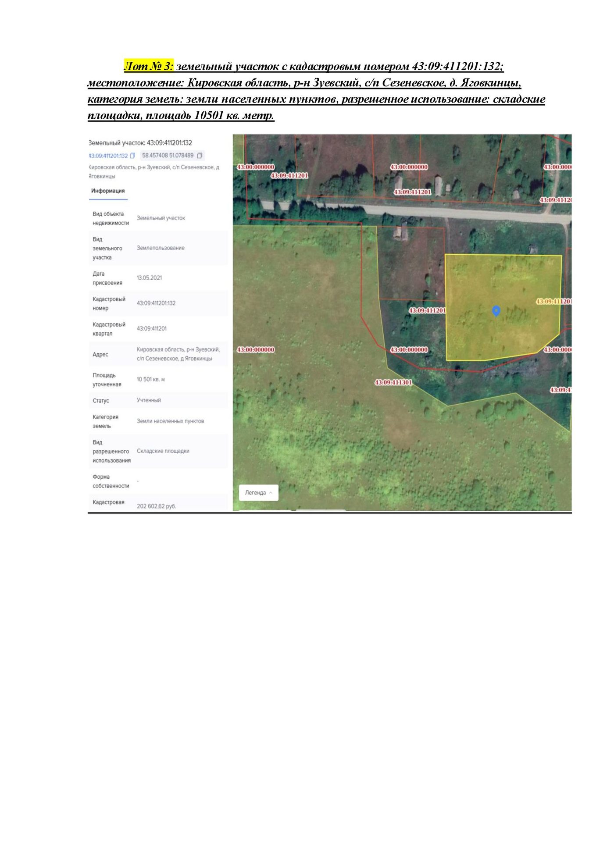The image size is (614, 868).
Task: Expand the Легенда dropdown on map
Action: pos(259,493)
